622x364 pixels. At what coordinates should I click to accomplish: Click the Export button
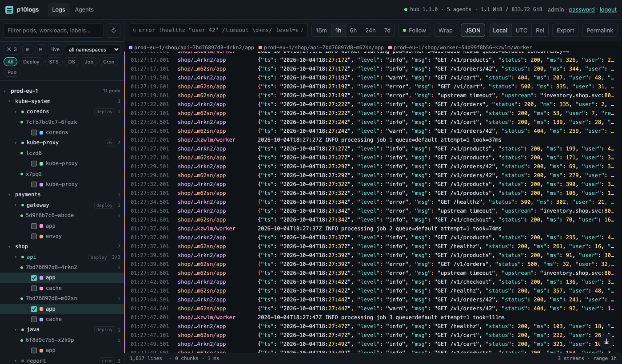coord(565,30)
